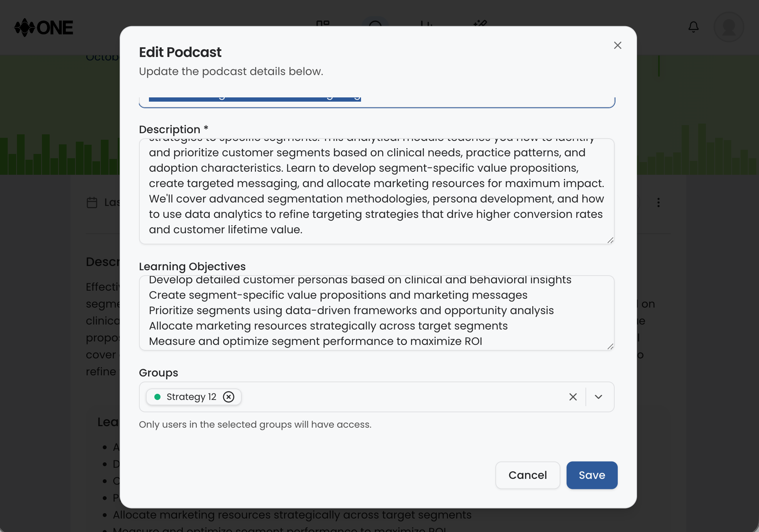Screen dimensions: 759x532
Task: Click into the Learning Objectives text area
Action: [x=376, y=313]
